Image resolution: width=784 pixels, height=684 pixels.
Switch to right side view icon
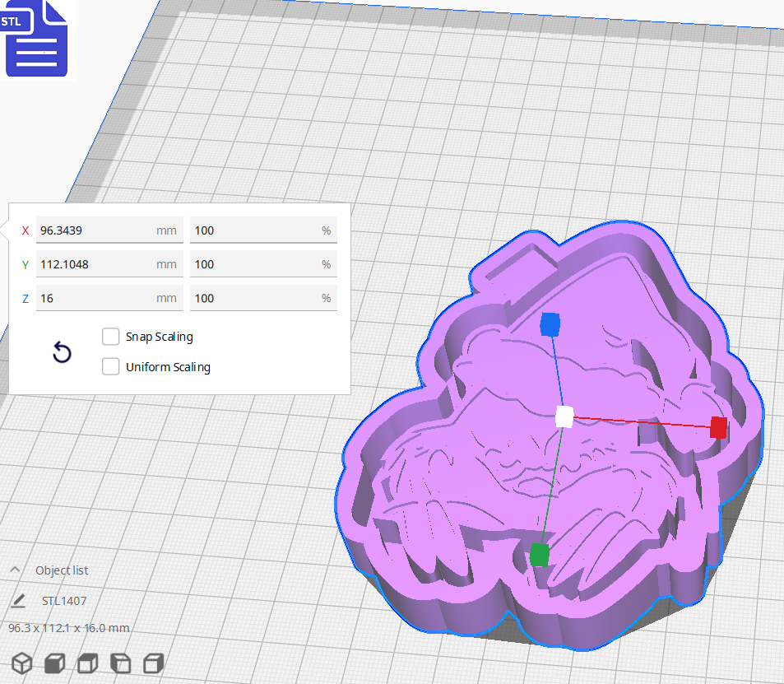[x=153, y=663]
